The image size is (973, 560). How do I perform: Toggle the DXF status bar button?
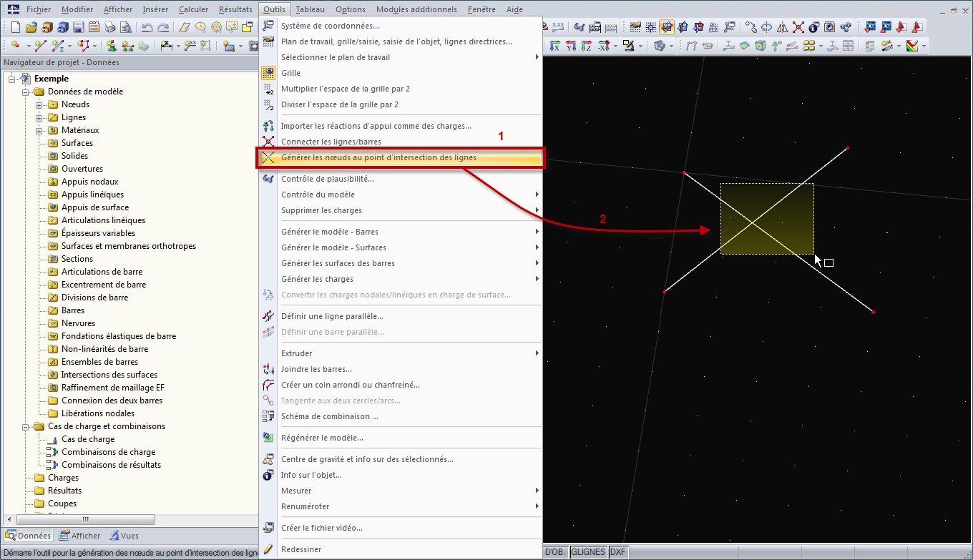pyautogui.click(x=617, y=552)
